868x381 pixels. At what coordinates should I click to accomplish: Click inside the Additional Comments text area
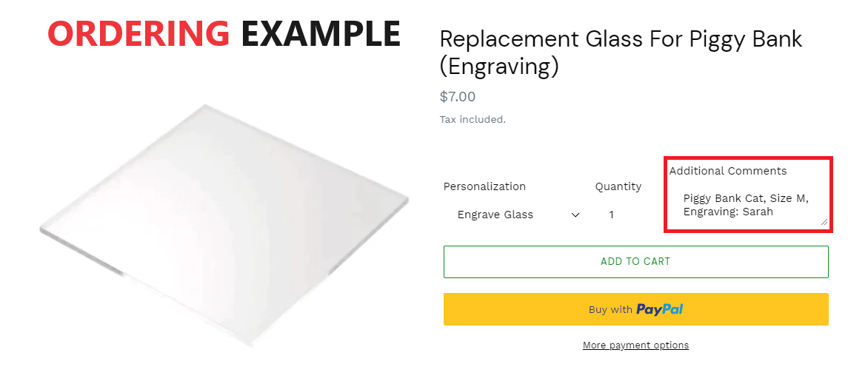click(x=747, y=206)
